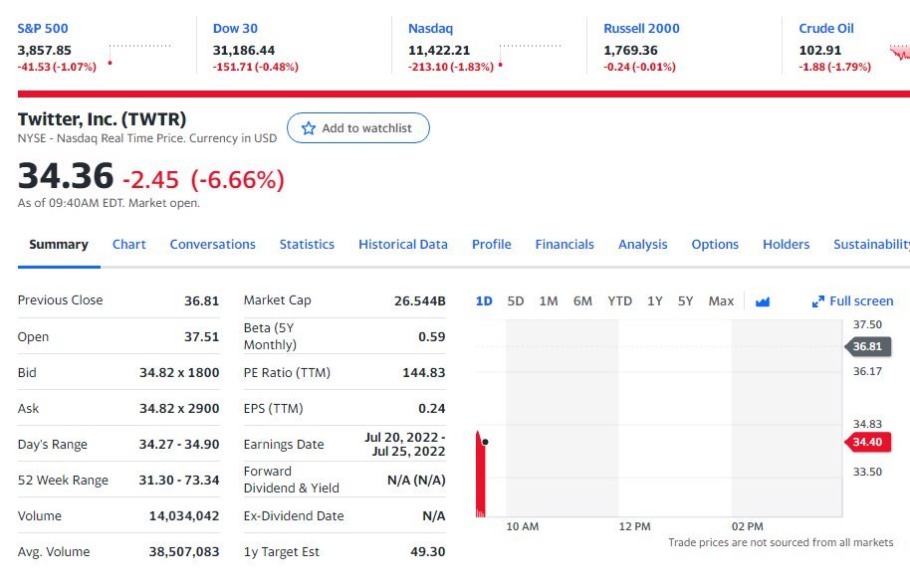The width and height of the screenshot is (910, 588).
Task: Go to the Statistics tab
Action: click(x=307, y=245)
